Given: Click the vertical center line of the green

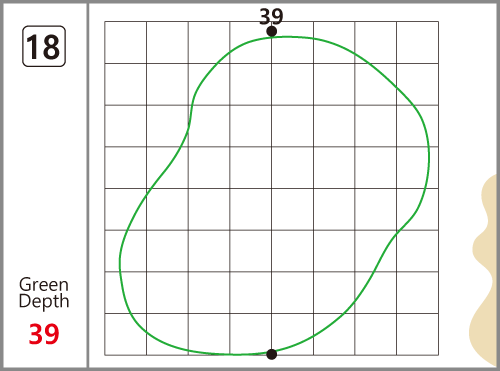Looking at the screenshot, I should (x=272, y=193).
